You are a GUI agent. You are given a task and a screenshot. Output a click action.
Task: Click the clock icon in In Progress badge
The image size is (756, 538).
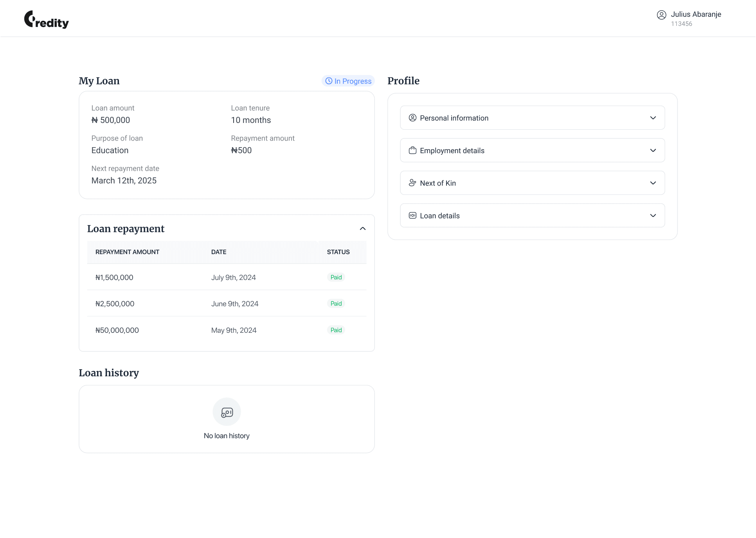(x=329, y=81)
